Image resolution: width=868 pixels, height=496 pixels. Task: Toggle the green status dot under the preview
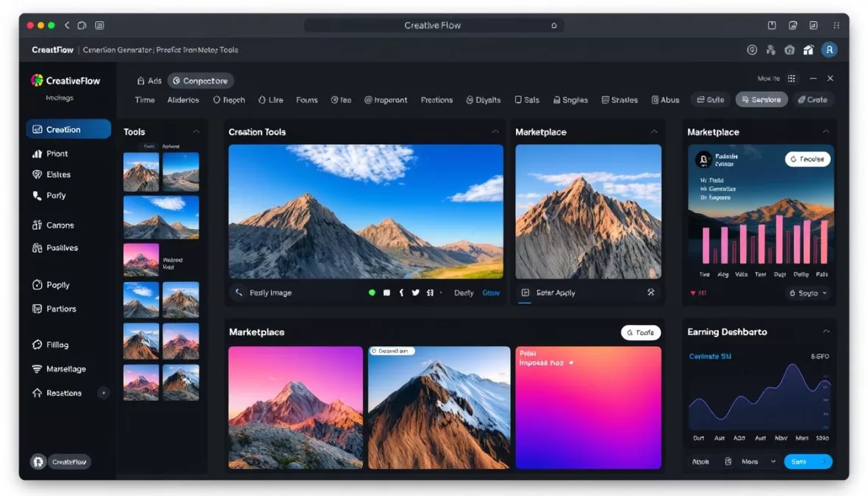pyautogui.click(x=372, y=292)
